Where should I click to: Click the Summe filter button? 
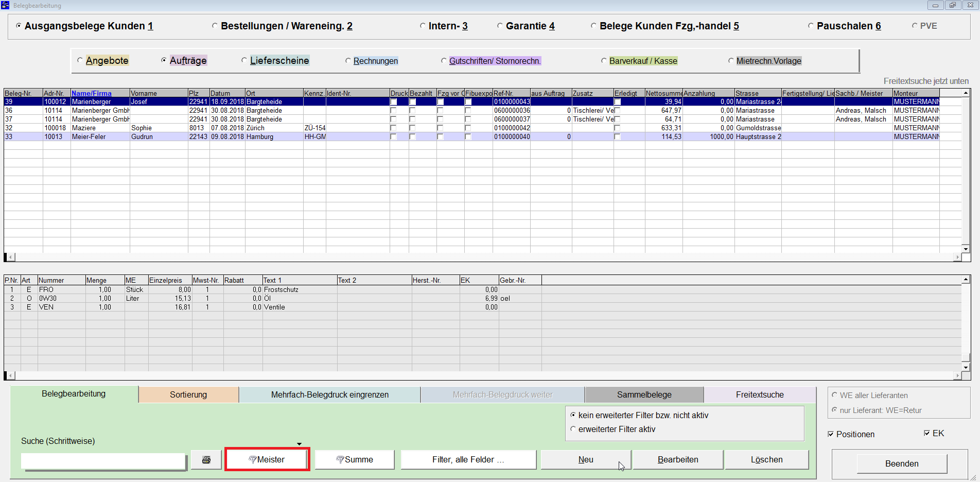click(x=355, y=459)
